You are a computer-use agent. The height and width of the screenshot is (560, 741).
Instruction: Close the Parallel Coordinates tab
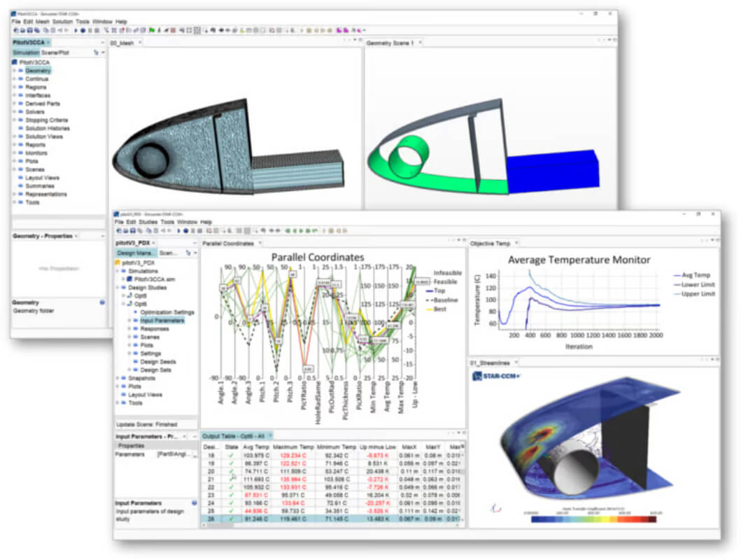260,244
